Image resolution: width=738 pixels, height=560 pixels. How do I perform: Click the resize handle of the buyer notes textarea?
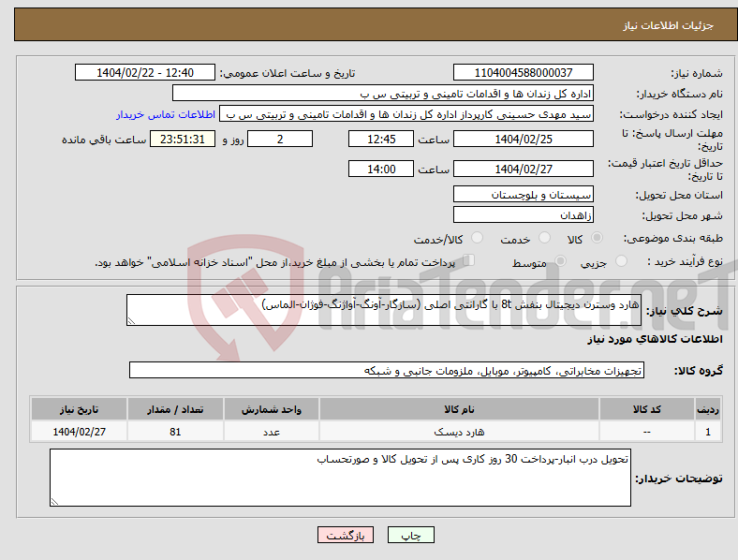pos(54,502)
